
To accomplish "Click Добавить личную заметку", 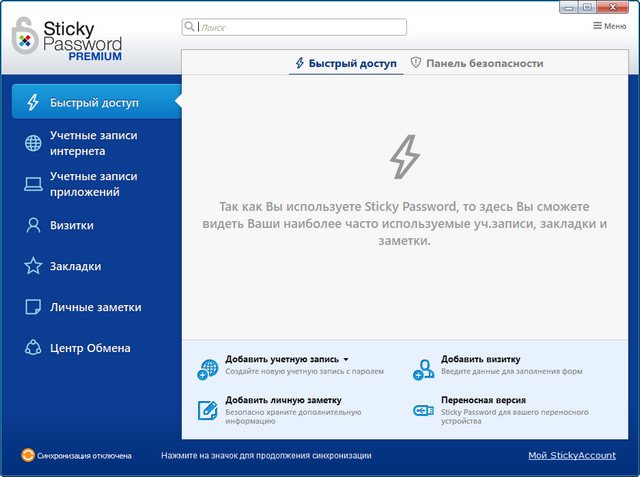I will point(283,400).
